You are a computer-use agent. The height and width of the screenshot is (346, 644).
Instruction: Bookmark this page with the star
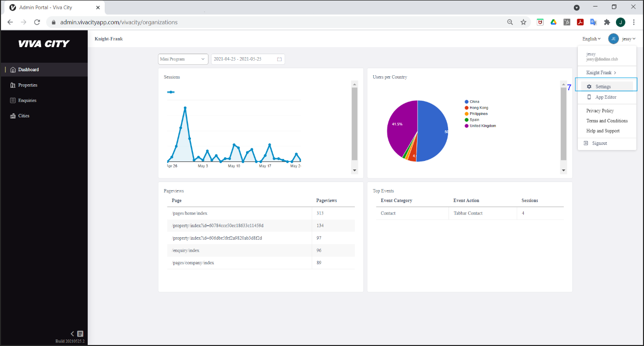pyautogui.click(x=523, y=22)
